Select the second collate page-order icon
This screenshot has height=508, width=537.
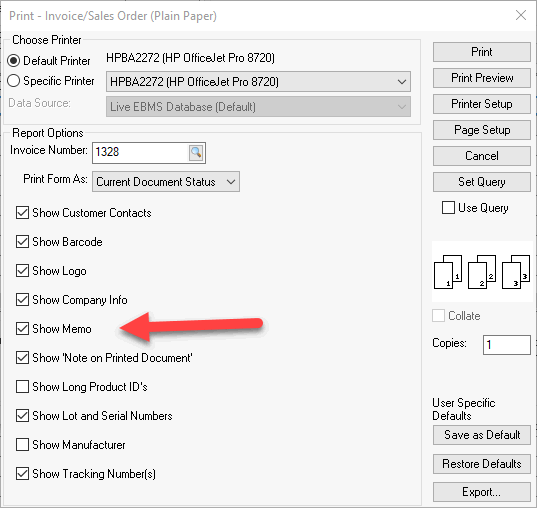click(x=482, y=272)
